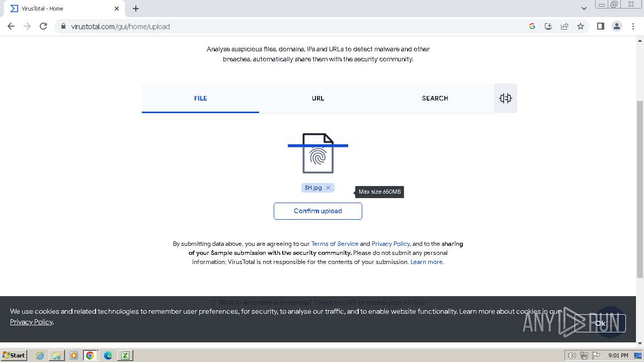The image size is (644, 362).
Task: Open a new browser tab
Action: (x=136, y=9)
